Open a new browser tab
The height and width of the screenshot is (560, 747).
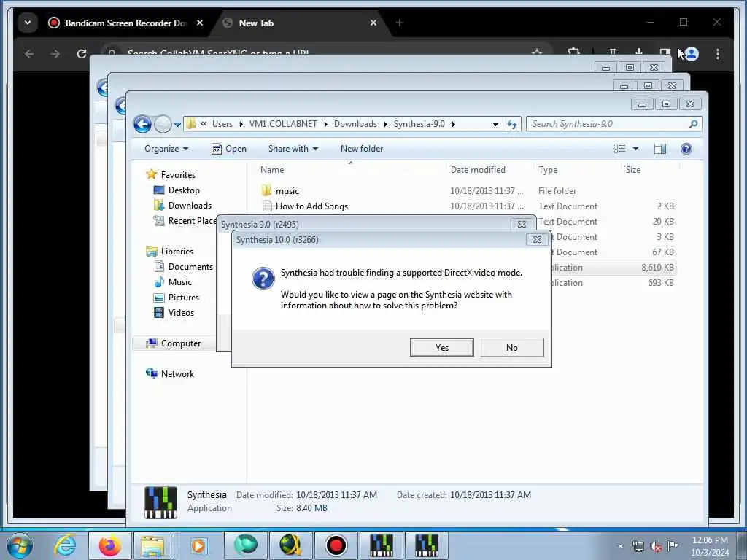pyautogui.click(x=399, y=23)
